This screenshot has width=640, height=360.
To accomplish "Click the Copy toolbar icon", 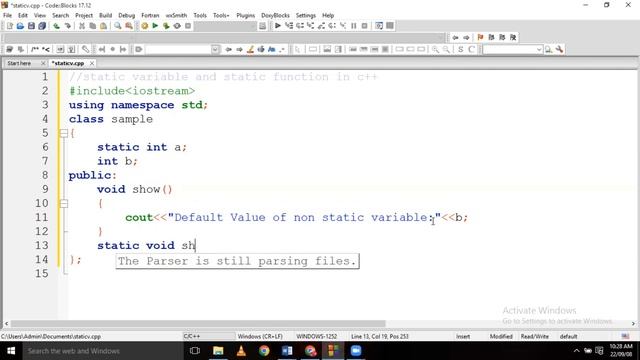I will coord(93,26).
